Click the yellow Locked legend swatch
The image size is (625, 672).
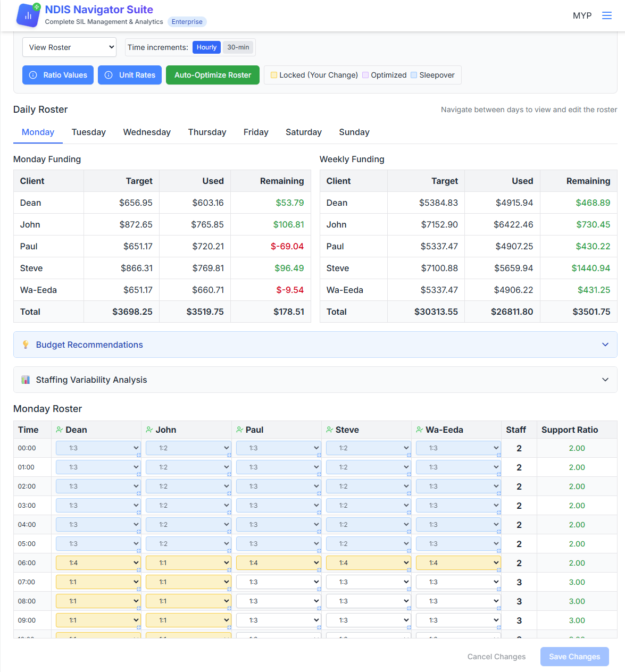(274, 75)
